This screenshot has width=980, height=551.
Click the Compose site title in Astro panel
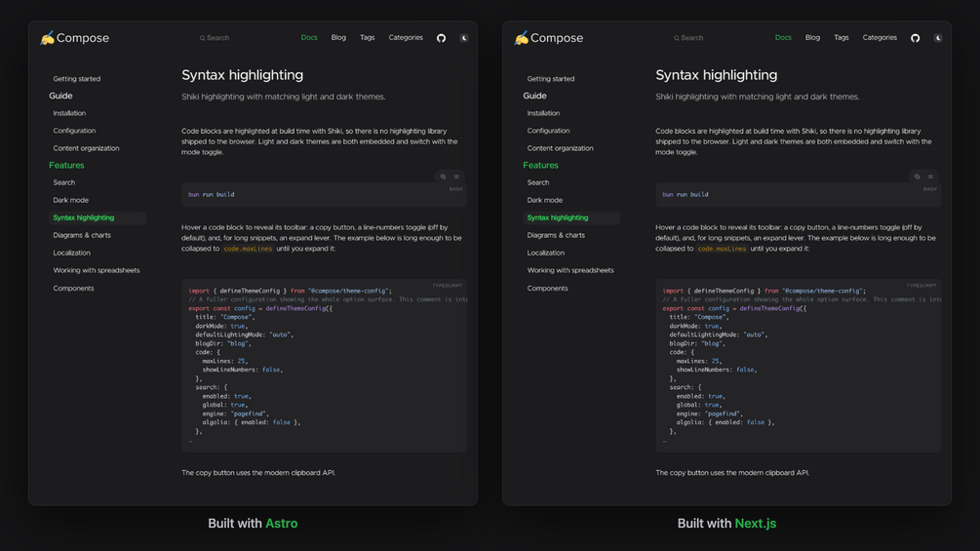[x=83, y=38]
